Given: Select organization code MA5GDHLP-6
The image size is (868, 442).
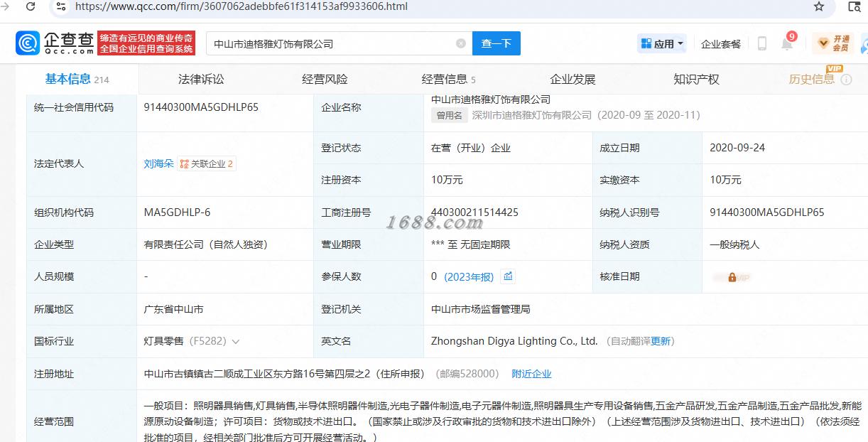Looking at the screenshot, I should (177, 212).
